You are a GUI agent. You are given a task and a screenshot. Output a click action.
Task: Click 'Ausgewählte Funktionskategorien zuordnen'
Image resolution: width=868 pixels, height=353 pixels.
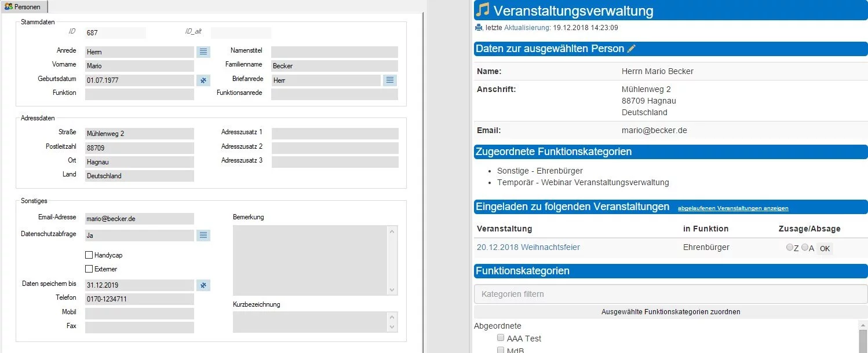coord(670,311)
